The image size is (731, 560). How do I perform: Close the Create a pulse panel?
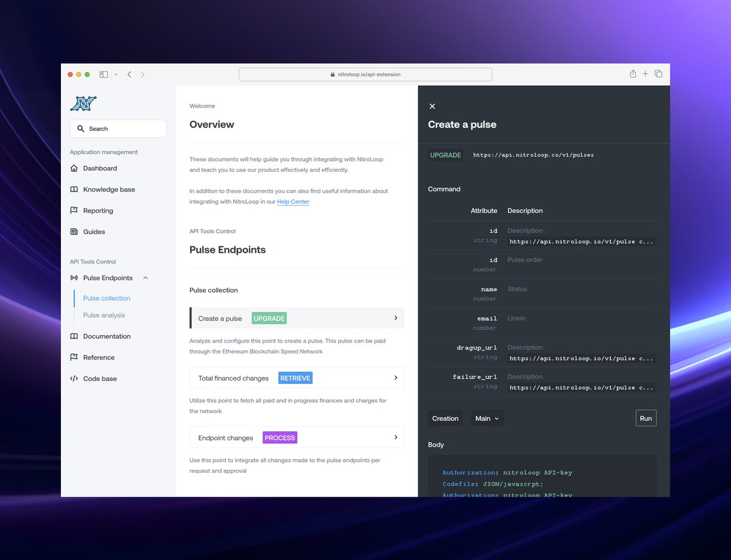(x=432, y=106)
